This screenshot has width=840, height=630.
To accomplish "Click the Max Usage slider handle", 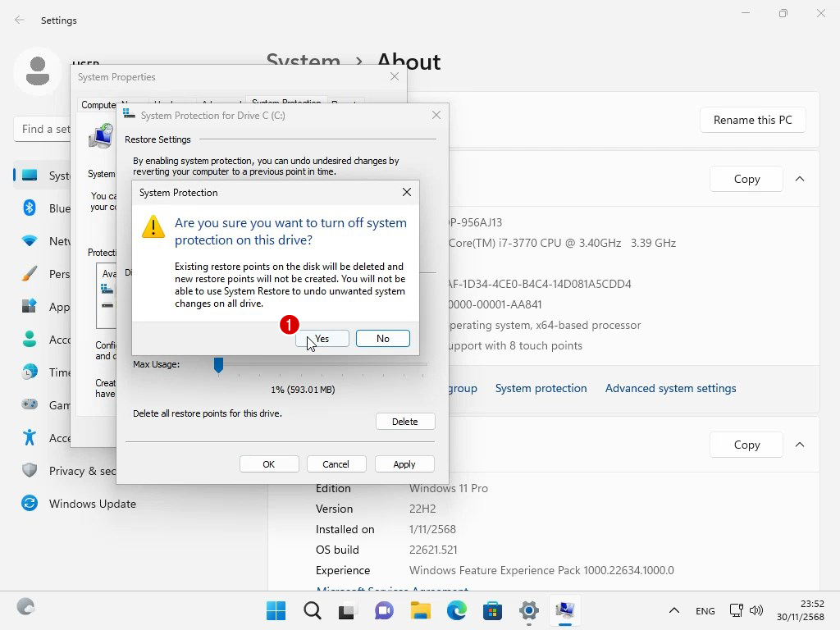I will [x=218, y=365].
